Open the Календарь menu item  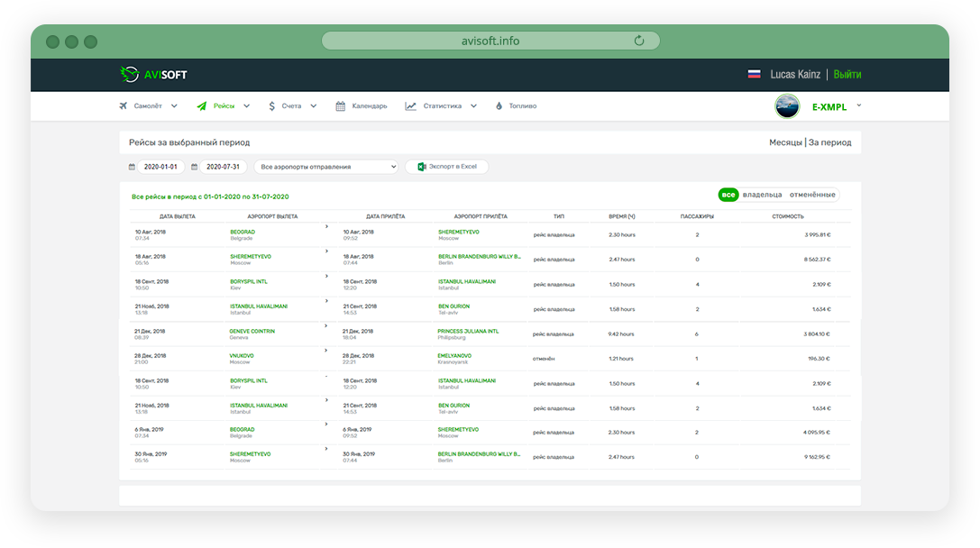click(370, 106)
